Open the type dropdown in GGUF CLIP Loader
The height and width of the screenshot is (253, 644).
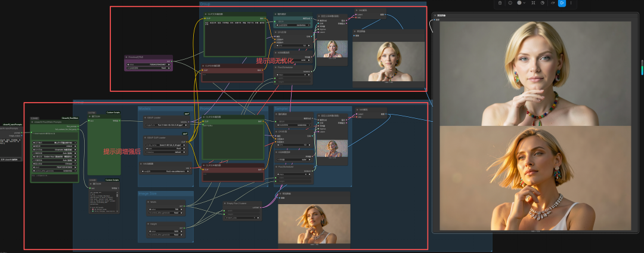pyautogui.click(x=166, y=148)
